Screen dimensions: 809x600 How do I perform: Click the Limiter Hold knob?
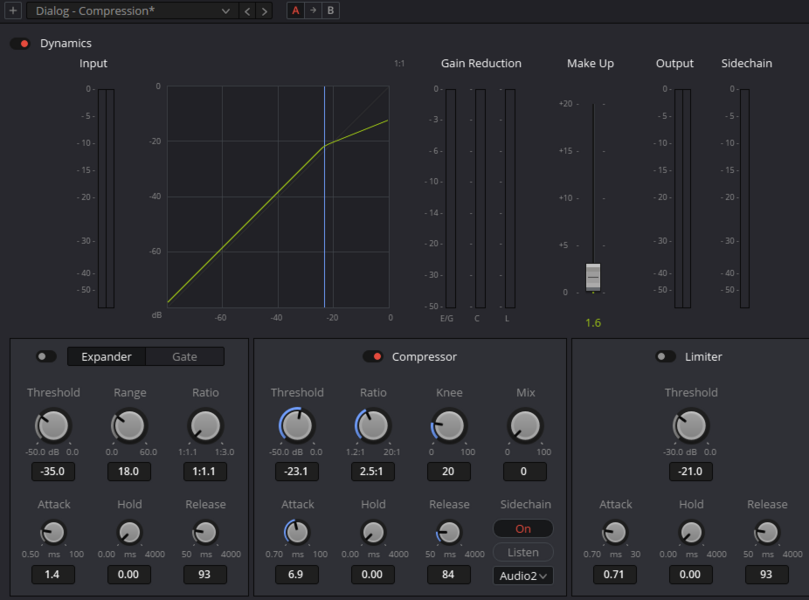[691, 532]
